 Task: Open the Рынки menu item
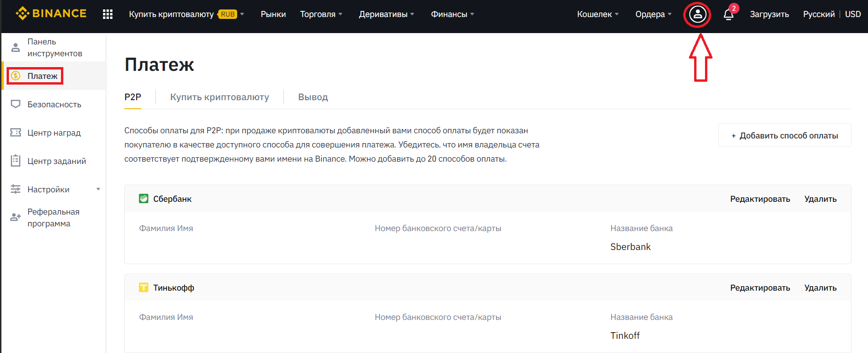(x=273, y=14)
